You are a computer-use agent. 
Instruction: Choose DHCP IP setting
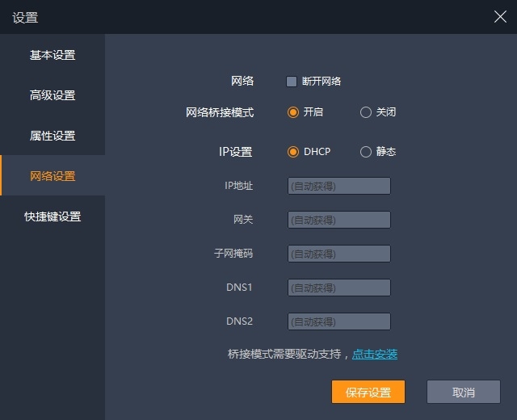point(292,152)
